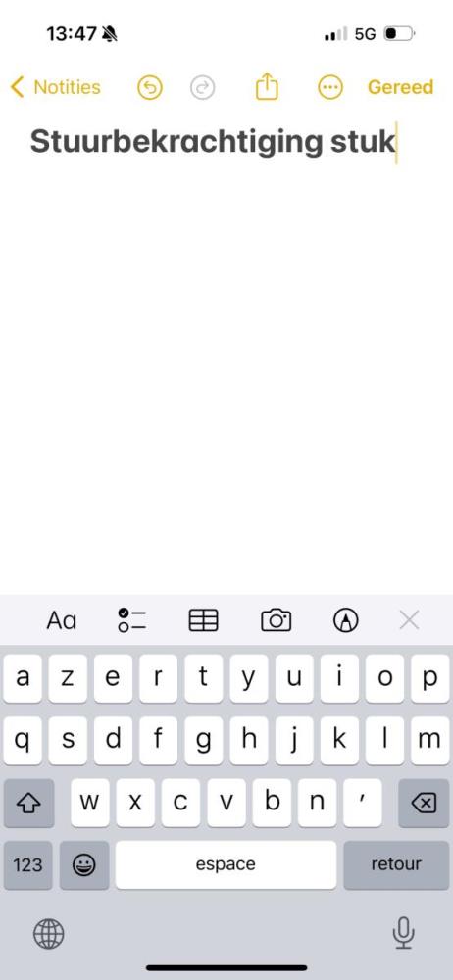Go back to Notities list
Screen dimensions: 453x980
click(56, 87)
